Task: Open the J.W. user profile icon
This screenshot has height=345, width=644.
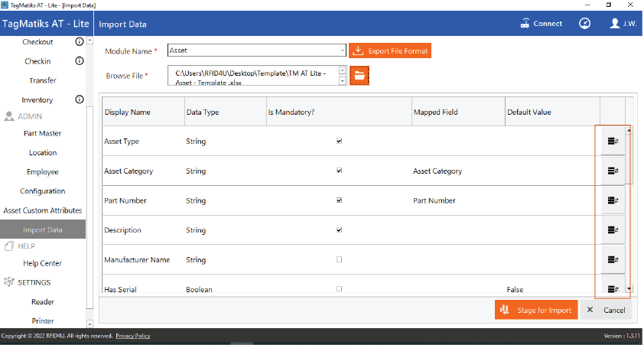Action: (615, 24)
